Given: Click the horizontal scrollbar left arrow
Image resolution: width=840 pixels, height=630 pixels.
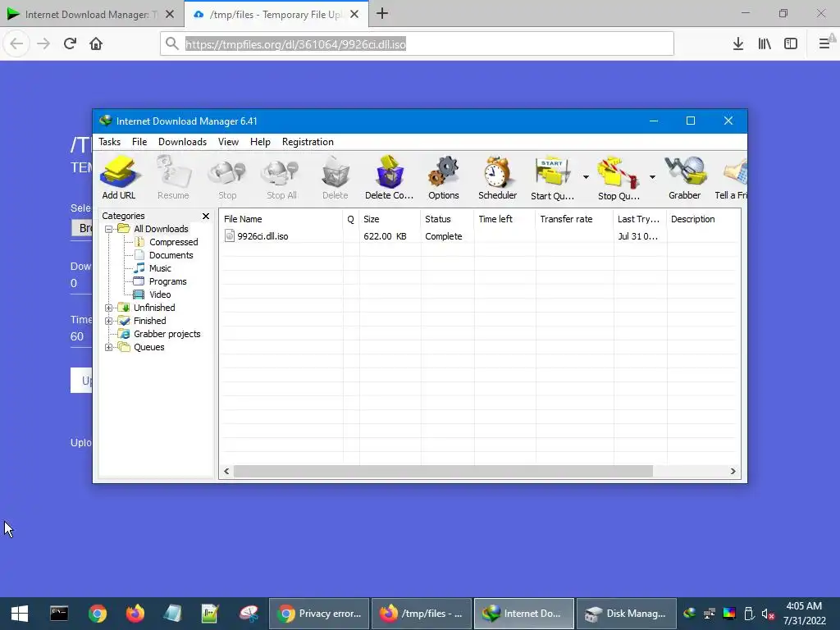Looking at the screenshot, I should point(226,472).
